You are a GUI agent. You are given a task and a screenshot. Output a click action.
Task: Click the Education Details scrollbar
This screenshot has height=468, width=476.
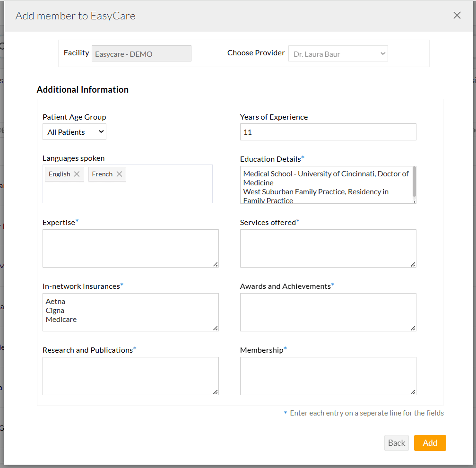coord(414,182)
